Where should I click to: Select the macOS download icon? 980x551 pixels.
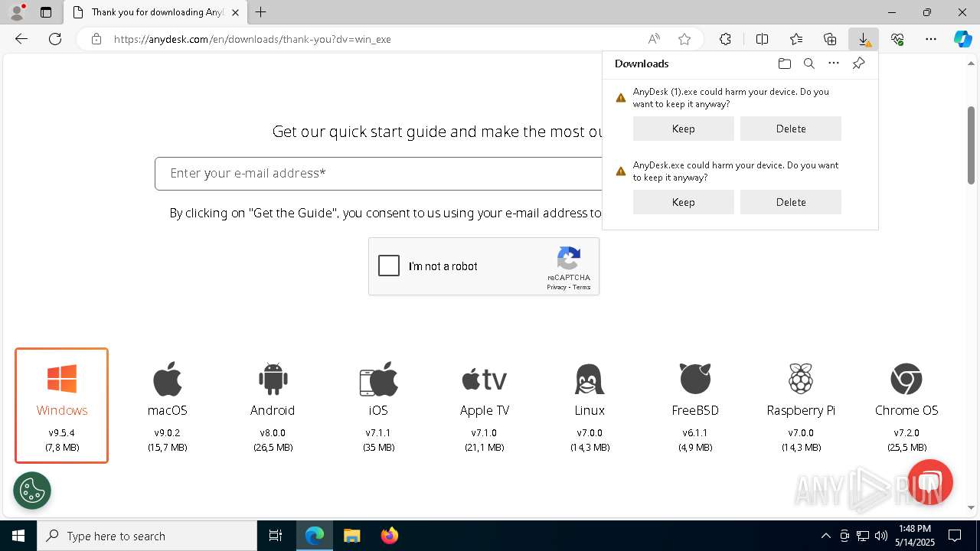168,379
